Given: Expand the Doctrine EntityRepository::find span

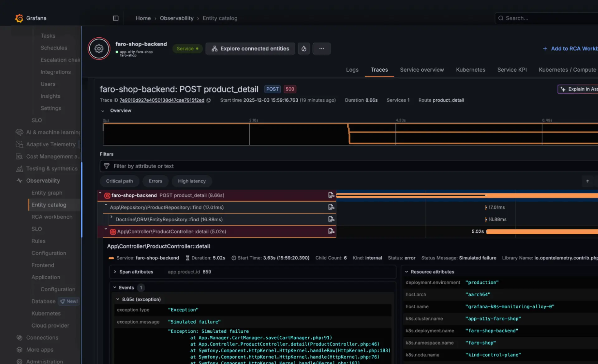Looking at the screenshot, I should 112,217.
